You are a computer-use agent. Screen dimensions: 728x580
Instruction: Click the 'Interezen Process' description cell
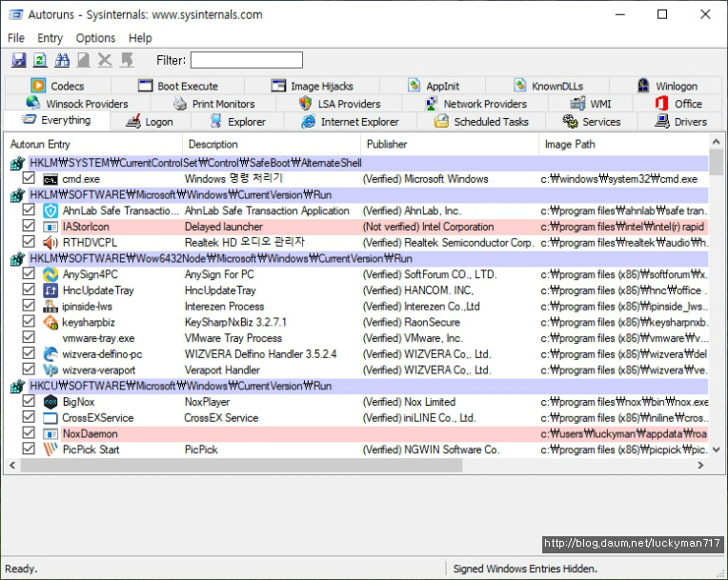click(x=224, y=307)
